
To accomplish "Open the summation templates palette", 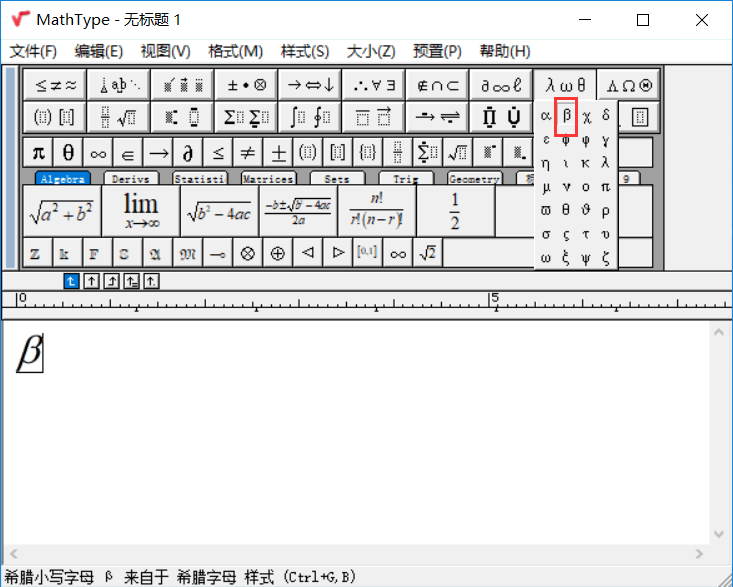I will click(245, 117).
